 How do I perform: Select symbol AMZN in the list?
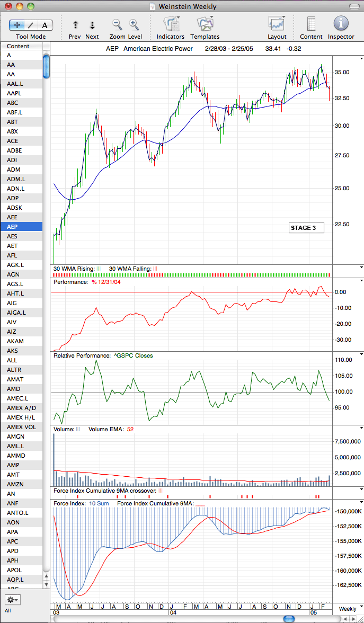(x=21, y=484)
